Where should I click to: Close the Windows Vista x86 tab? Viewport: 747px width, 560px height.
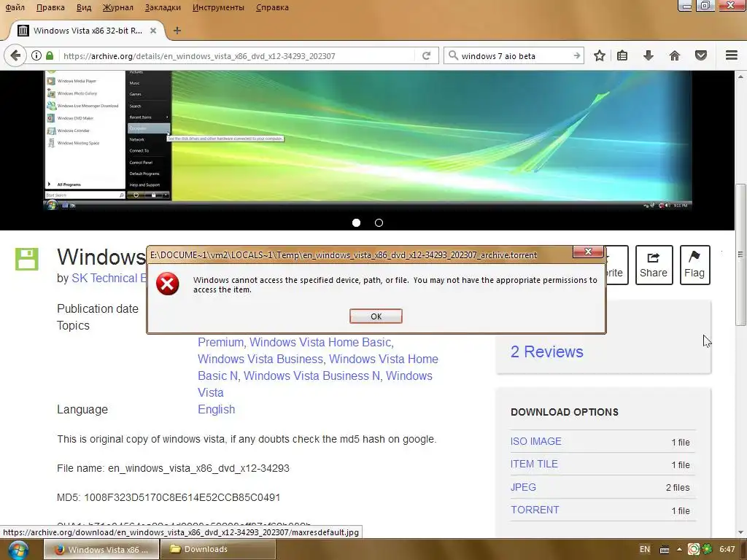(153, 31)
